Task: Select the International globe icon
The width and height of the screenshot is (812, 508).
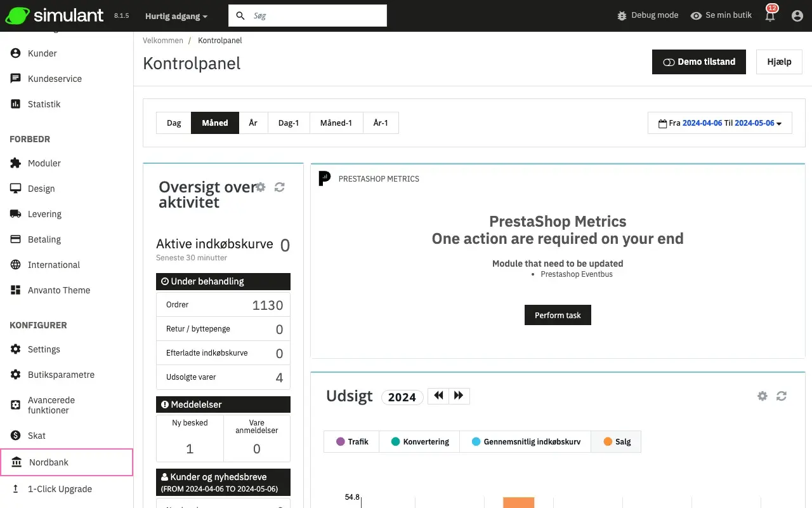Action: tap(14, 265)
